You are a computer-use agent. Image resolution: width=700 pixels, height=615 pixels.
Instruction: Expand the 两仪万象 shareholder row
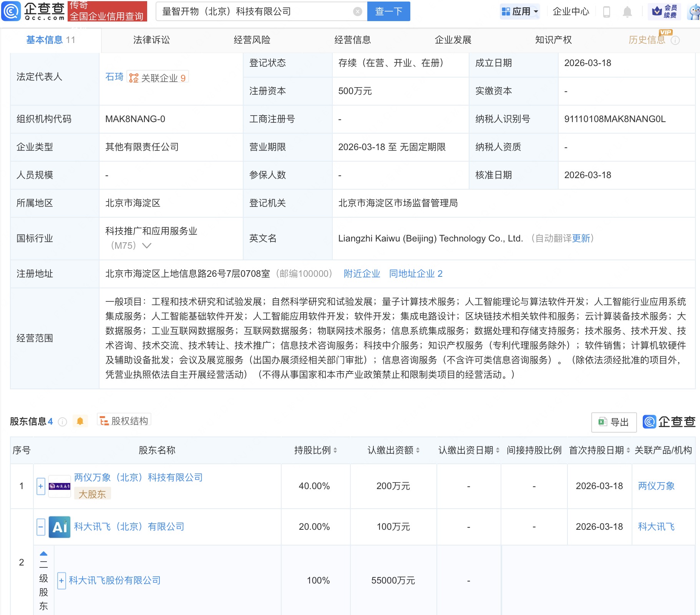pos(41,486)
